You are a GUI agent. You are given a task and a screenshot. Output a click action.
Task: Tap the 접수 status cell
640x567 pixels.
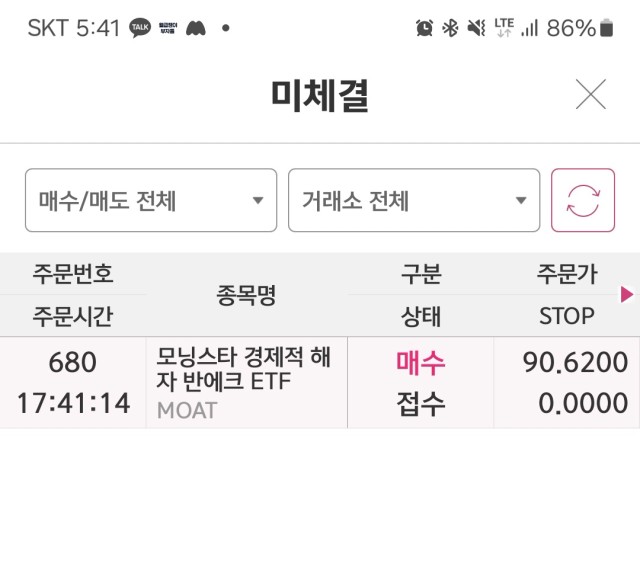pos(420,404)
